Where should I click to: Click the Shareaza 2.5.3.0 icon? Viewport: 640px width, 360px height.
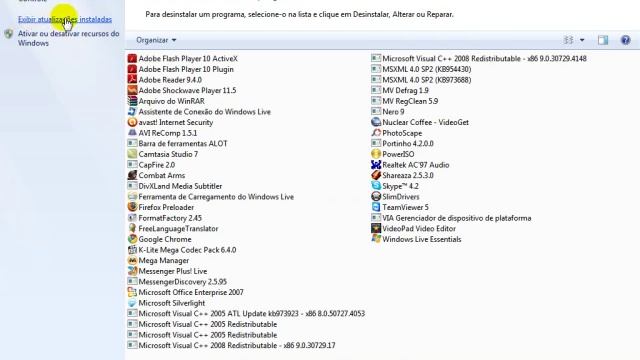(376, 175)
